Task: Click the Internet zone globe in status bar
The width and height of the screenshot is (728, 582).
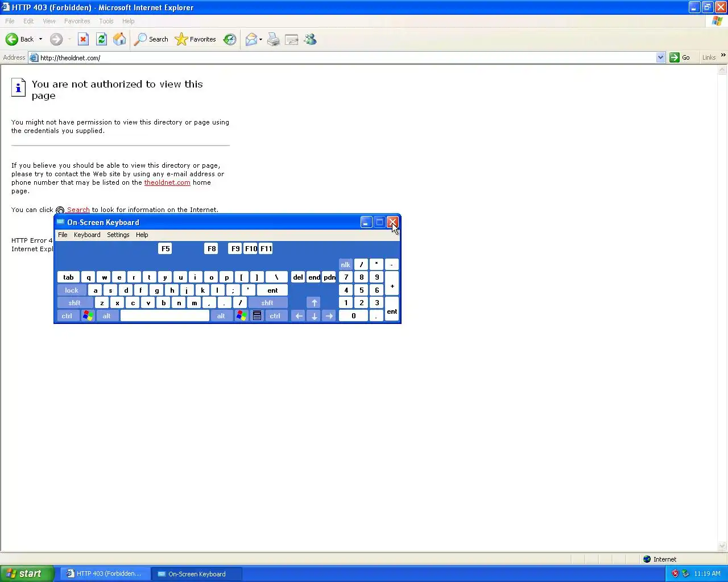Action: pyautogui.click(x=647, y=559)
